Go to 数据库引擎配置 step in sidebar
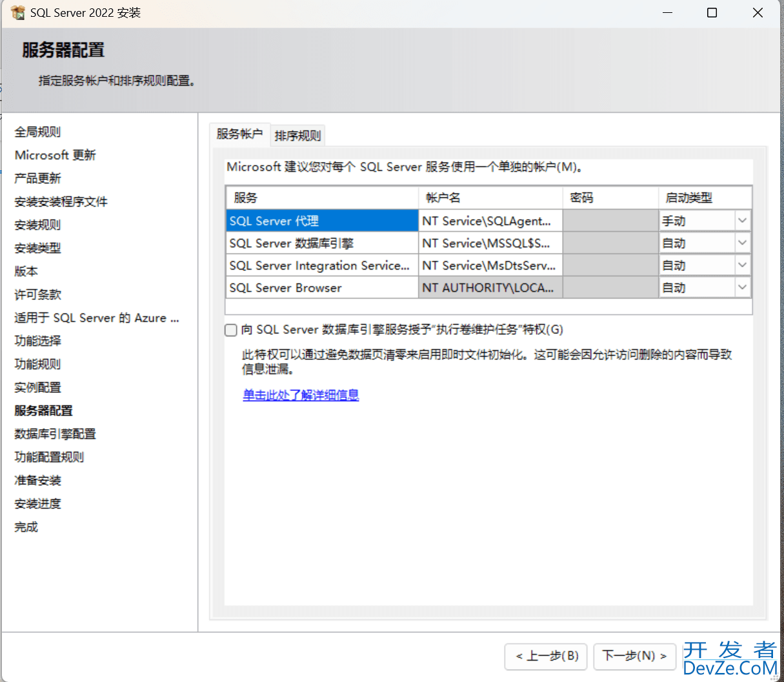The height and width of the screenshot is (682, 784). [55, 434]
